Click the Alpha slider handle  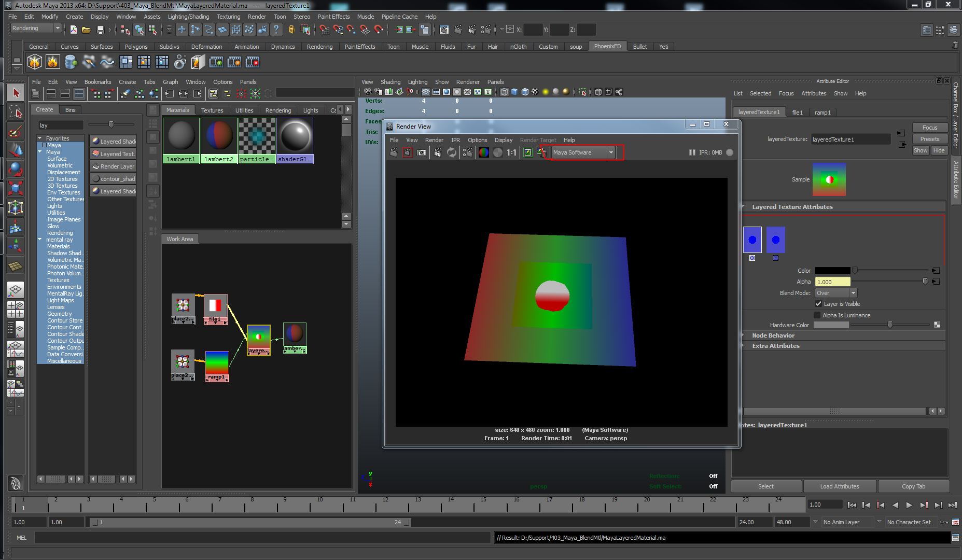[925, 282]
